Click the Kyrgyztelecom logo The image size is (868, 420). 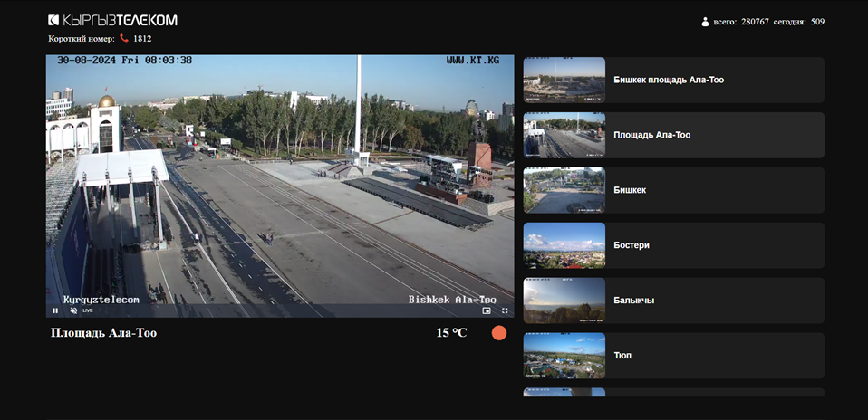point(113,21)
